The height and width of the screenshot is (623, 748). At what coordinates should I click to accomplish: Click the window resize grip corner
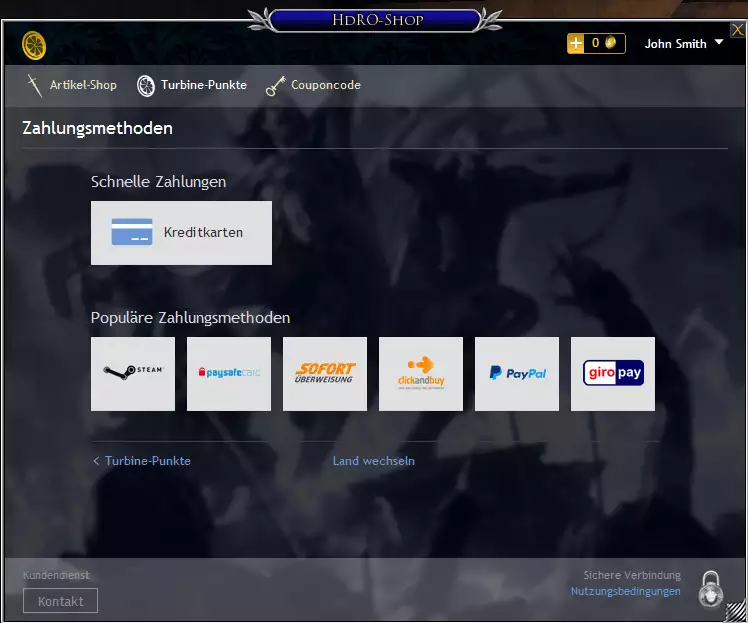[x=736, y=613]
